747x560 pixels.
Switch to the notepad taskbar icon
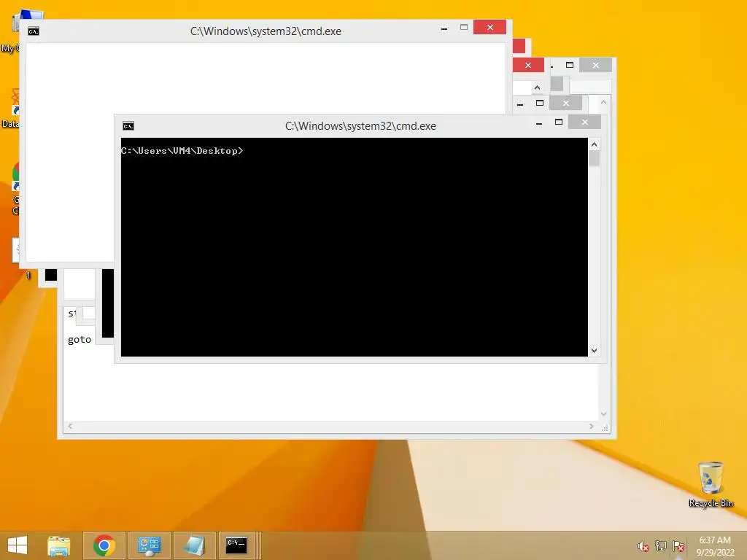pyautogui.click(x=194, y=545)
